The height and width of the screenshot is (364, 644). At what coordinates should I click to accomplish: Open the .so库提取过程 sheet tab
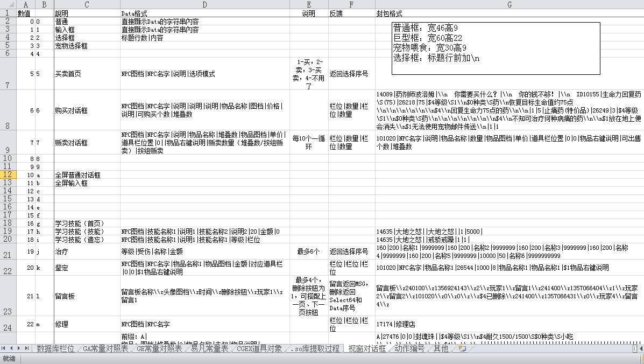point(315,348)
